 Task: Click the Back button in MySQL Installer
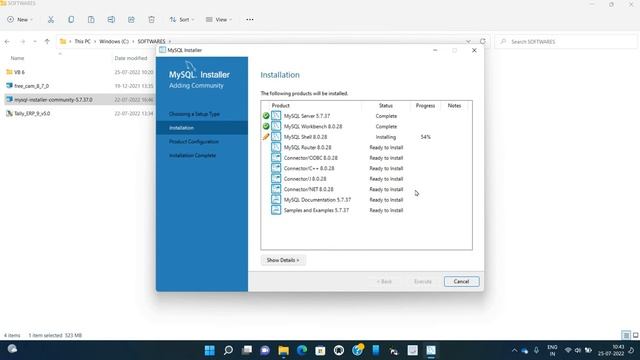(x=384, y=281)
